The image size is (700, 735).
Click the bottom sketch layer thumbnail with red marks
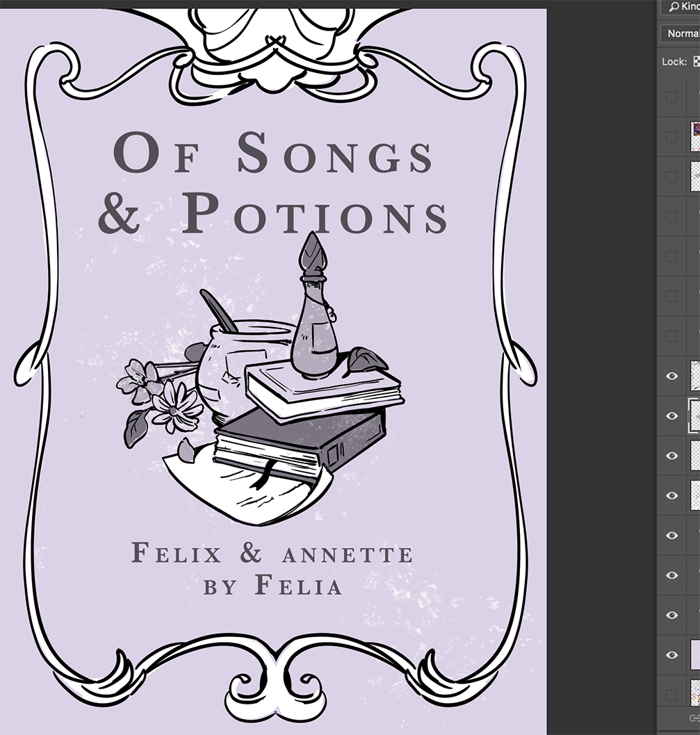(694, 695)
